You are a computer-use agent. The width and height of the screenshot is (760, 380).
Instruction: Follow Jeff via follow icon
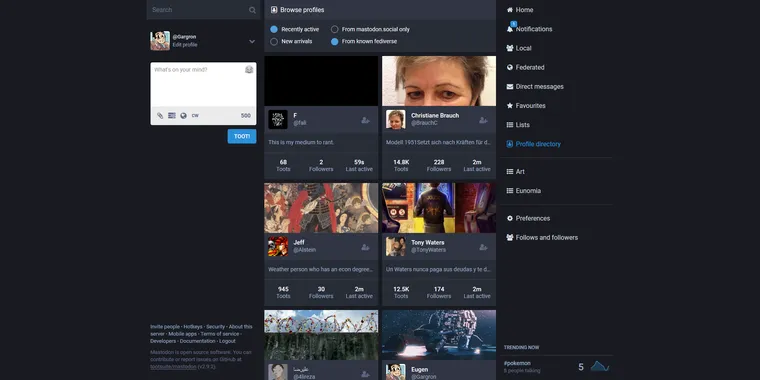(x=365, y=247)
